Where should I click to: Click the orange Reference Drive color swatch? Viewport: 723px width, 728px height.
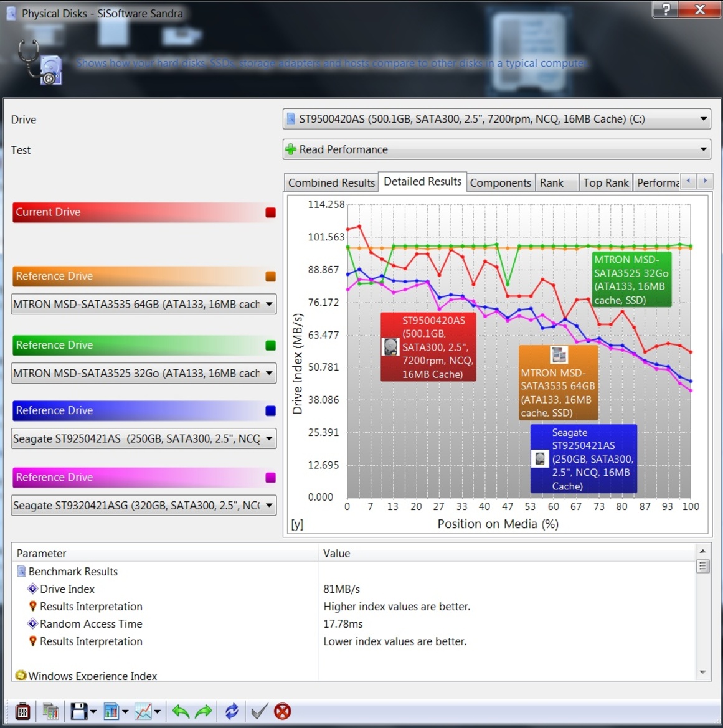point(271,277)
